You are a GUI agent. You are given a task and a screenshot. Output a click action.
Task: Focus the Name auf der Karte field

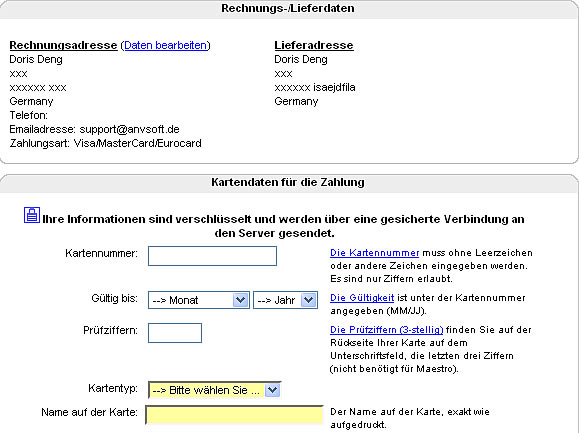(x=234, y=415)
